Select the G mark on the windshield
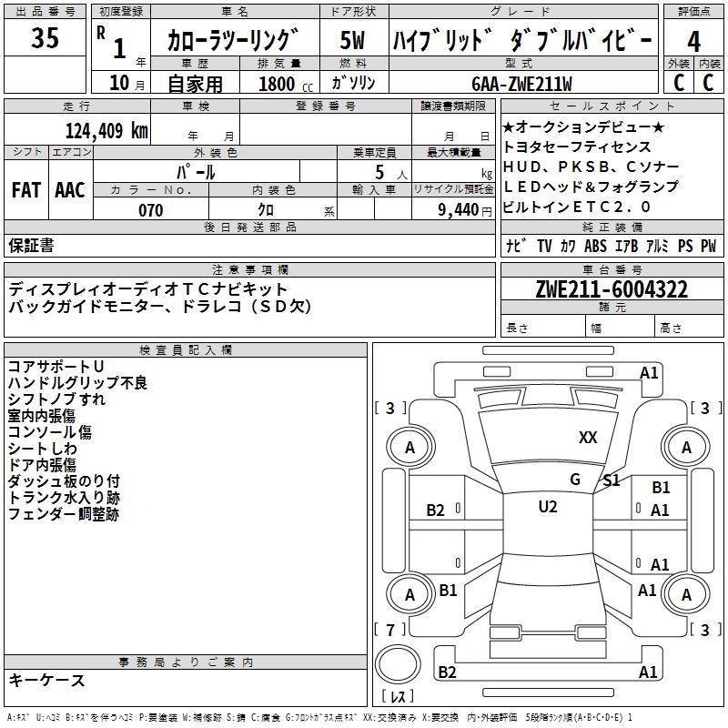This screenshot has height=728, width=728. 575,479
